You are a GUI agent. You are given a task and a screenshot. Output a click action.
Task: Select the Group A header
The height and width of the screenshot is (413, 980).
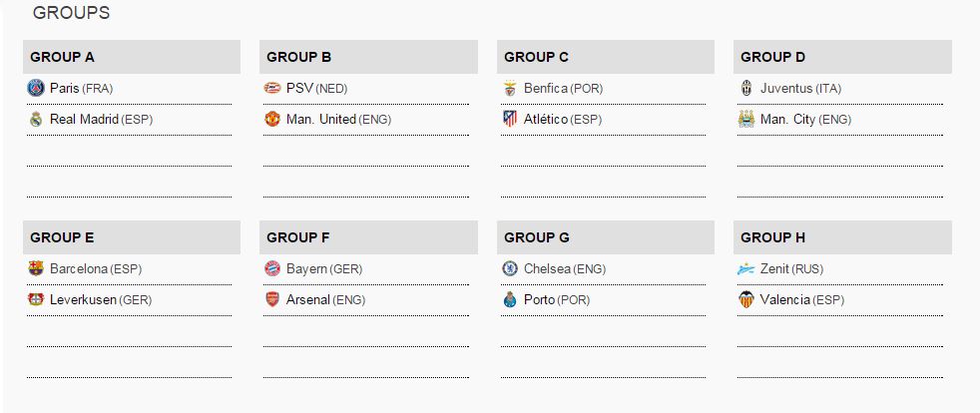(x=131, y=57)
